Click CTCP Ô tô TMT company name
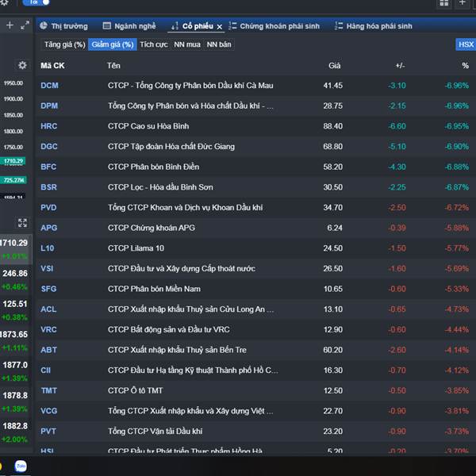This screenshot has height=476, width=476. coord(136,390)
